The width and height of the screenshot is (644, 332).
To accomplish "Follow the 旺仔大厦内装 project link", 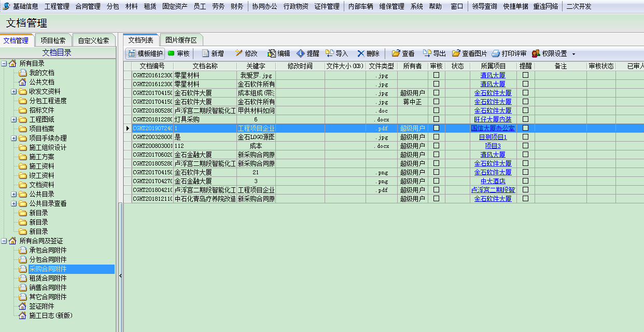I will [x=493, y=119].
